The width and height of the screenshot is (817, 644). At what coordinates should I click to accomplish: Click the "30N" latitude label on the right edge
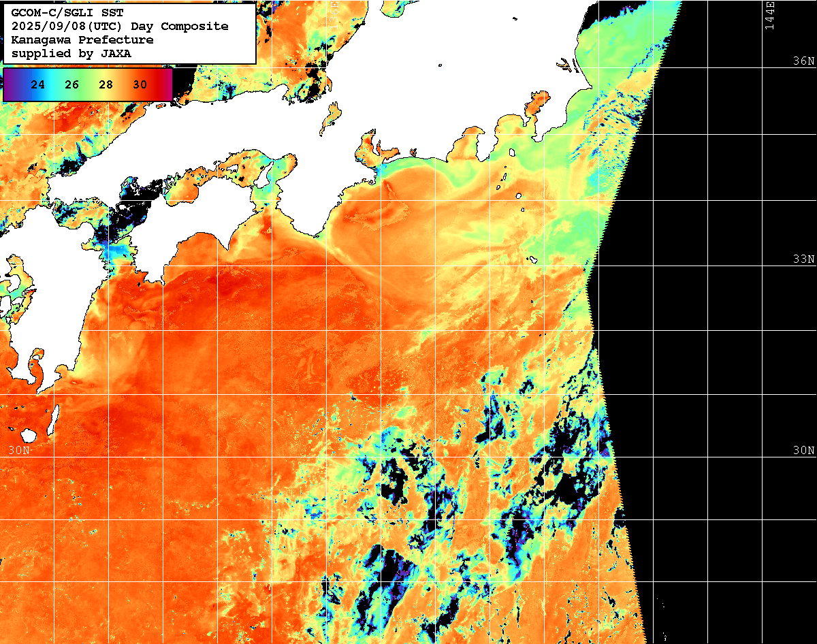[x=803, y=451]
